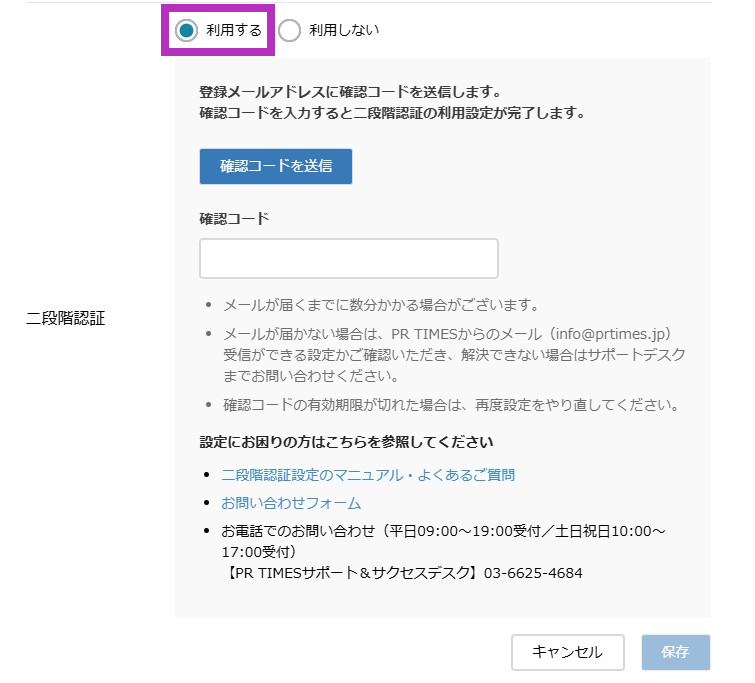Viewport: 755px width, 683px height.
Task: Click the 確認コード field label above the input
Action: click(x=235, y=218)
